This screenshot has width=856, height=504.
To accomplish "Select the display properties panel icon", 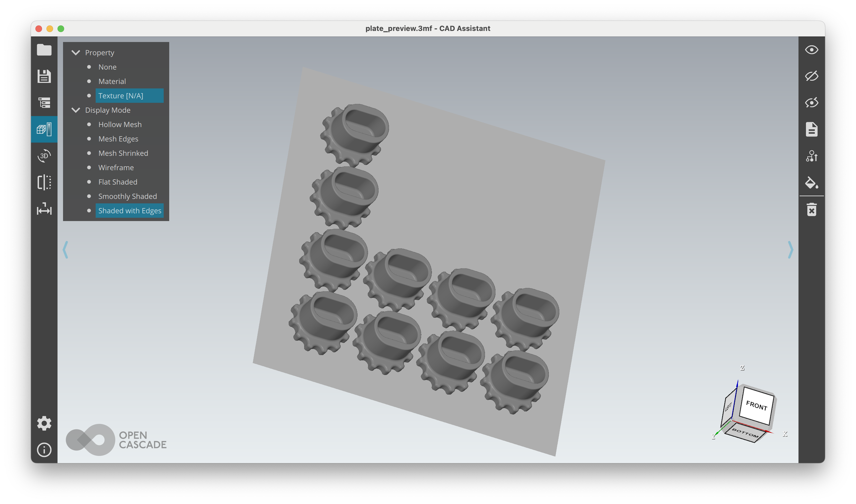I will (44, 129).
